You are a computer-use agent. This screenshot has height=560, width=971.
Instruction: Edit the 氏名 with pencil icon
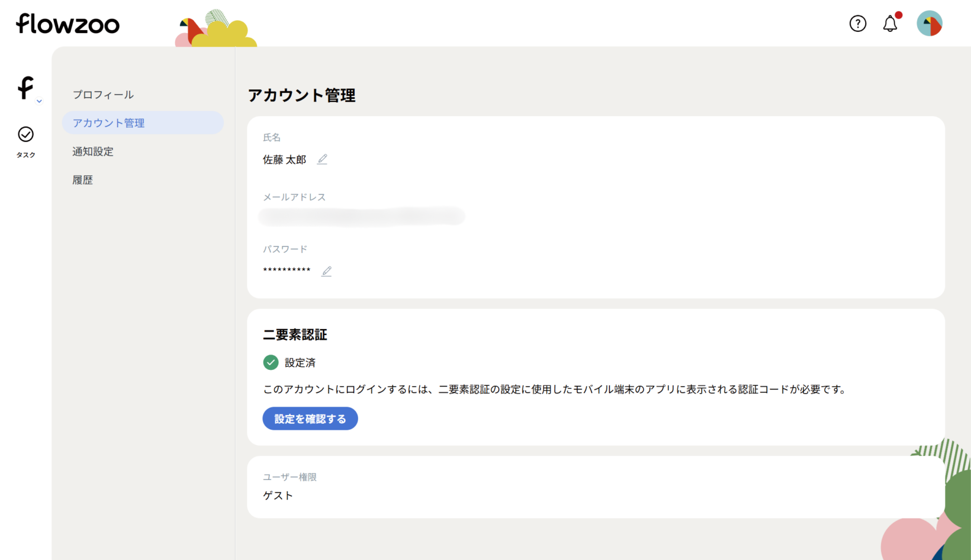[x=322, y=159]
